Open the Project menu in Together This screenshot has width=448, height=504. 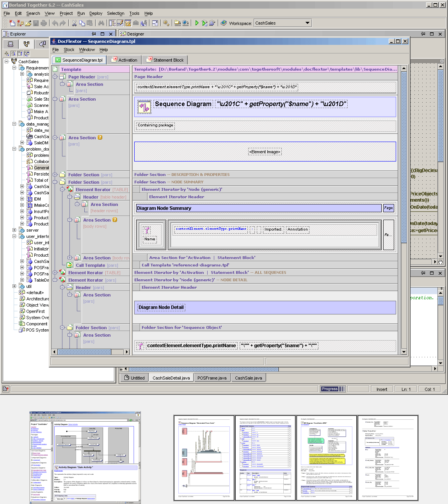click(66, 13)
